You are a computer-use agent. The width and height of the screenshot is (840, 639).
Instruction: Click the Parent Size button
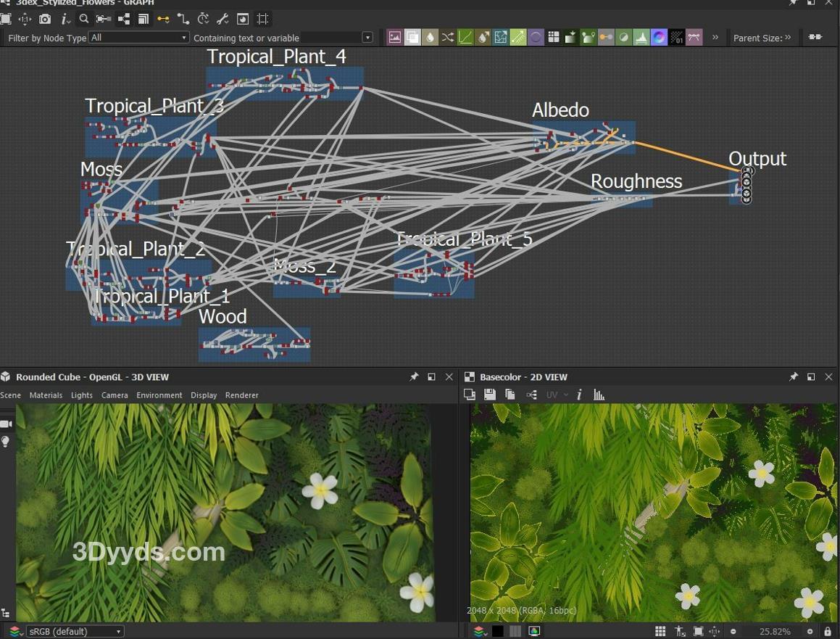[762, 38]
